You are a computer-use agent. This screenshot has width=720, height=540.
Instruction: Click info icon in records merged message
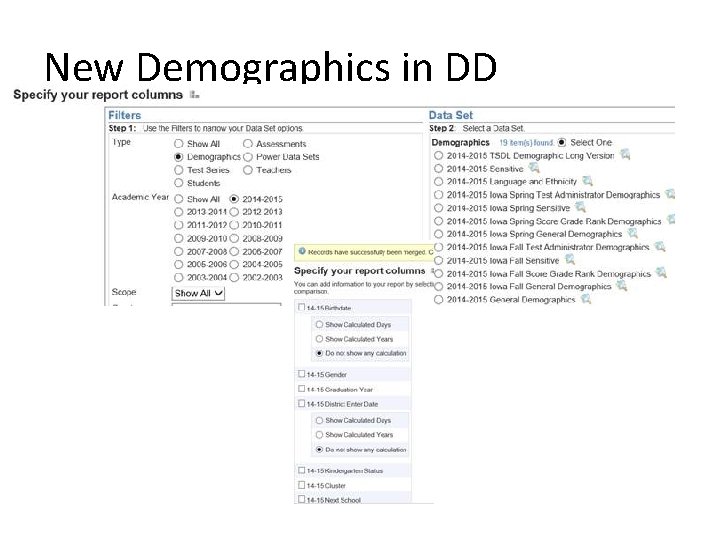[x=302, y=251]
